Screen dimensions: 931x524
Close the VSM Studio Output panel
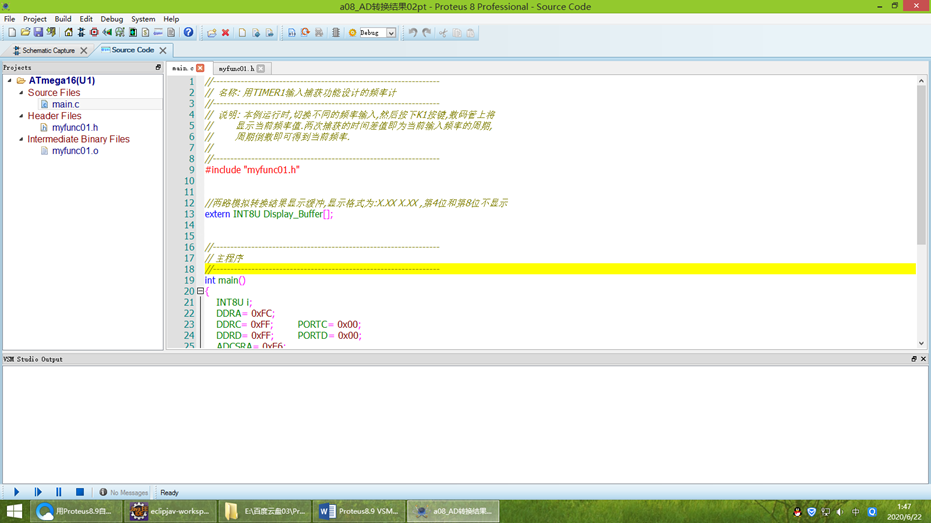923,359
